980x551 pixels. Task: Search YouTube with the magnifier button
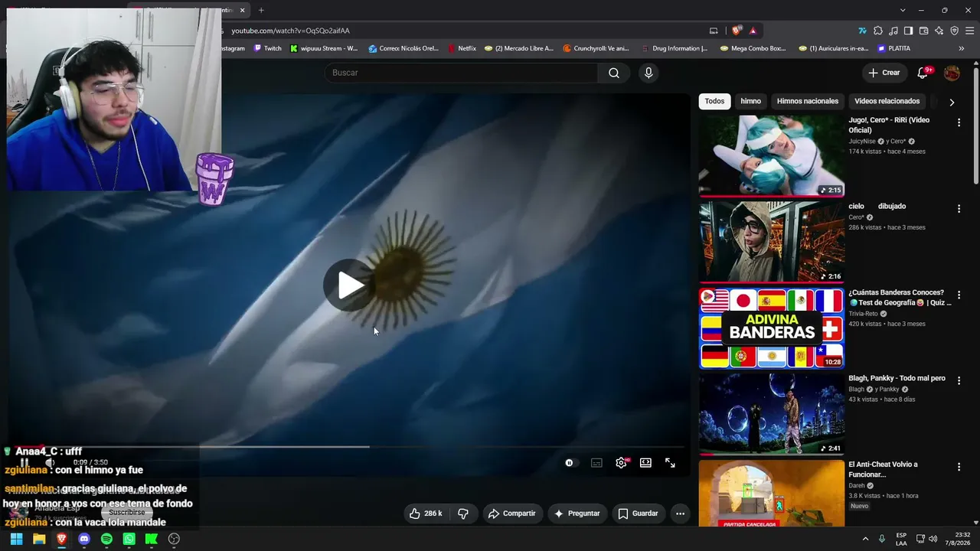click(614, 73)
